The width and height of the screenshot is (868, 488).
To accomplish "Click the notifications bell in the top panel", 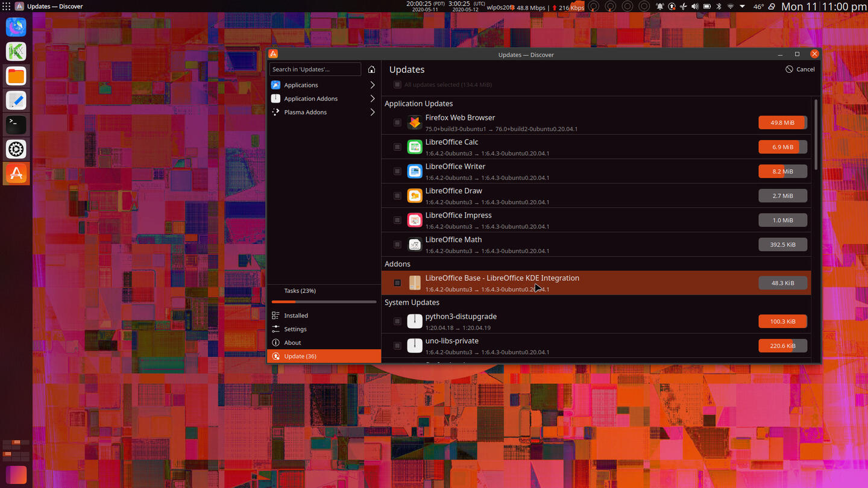I will point(660,7).
